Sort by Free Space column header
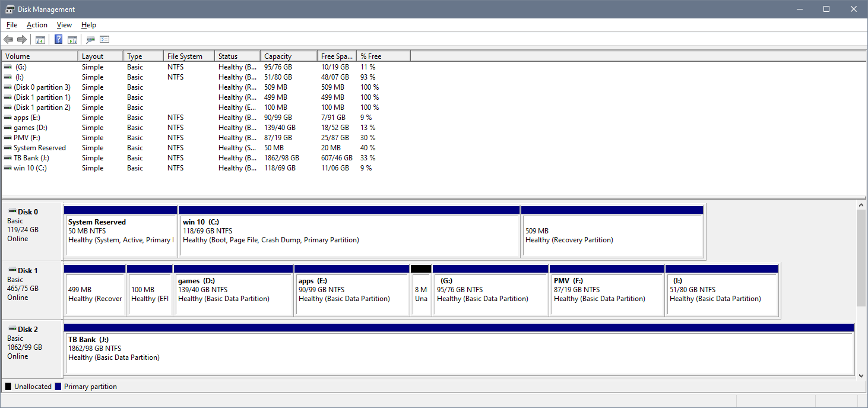 pyautogui.click(x=337, y=56)
